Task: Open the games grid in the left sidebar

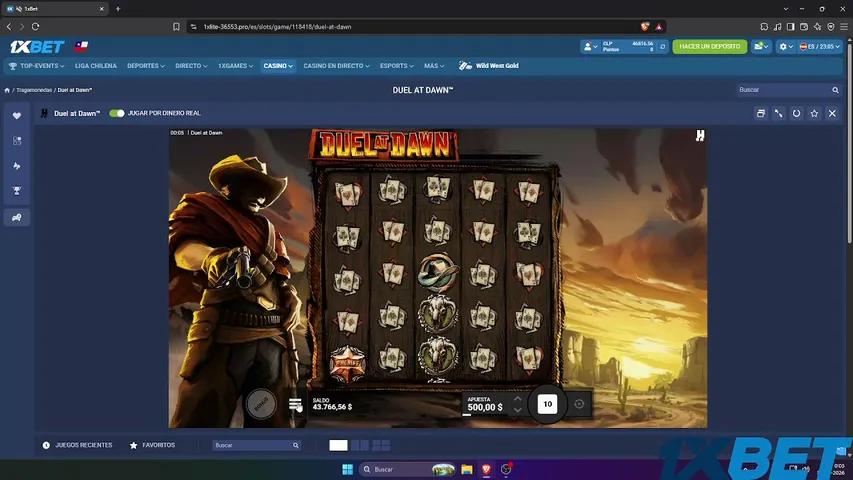Action: [17, 140]
